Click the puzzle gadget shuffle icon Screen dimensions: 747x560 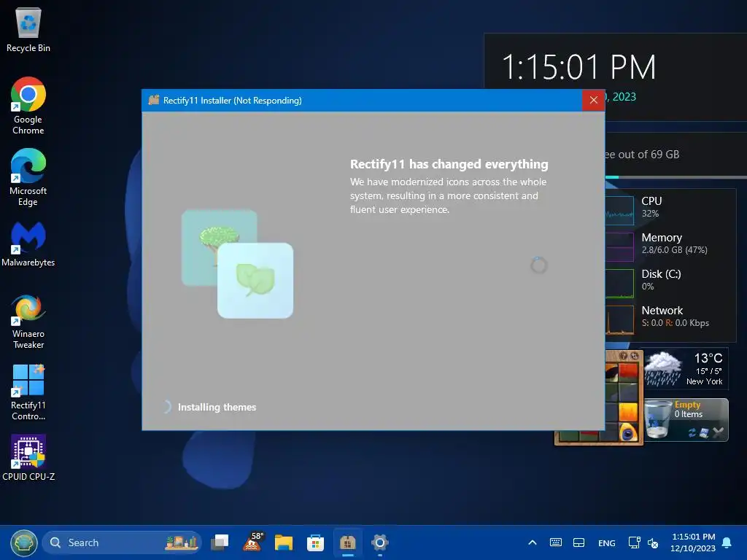coord(635,356)
